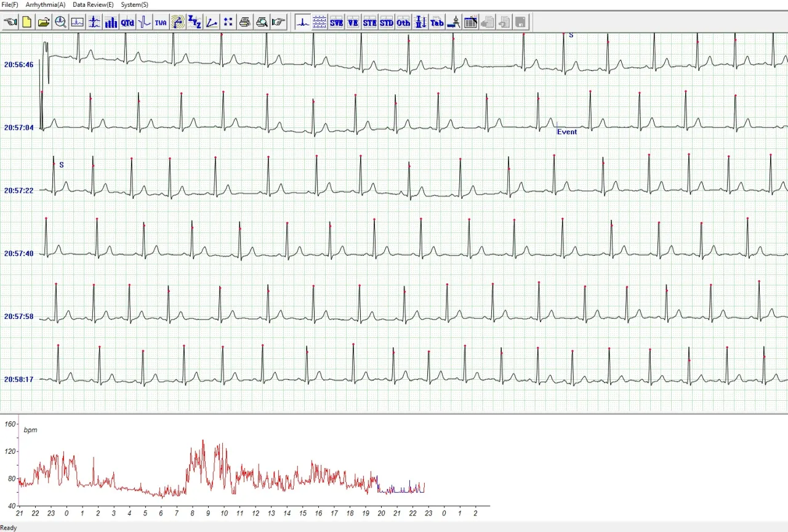
Task: Open the Data Review menu
Action: [x=92, y=4]
